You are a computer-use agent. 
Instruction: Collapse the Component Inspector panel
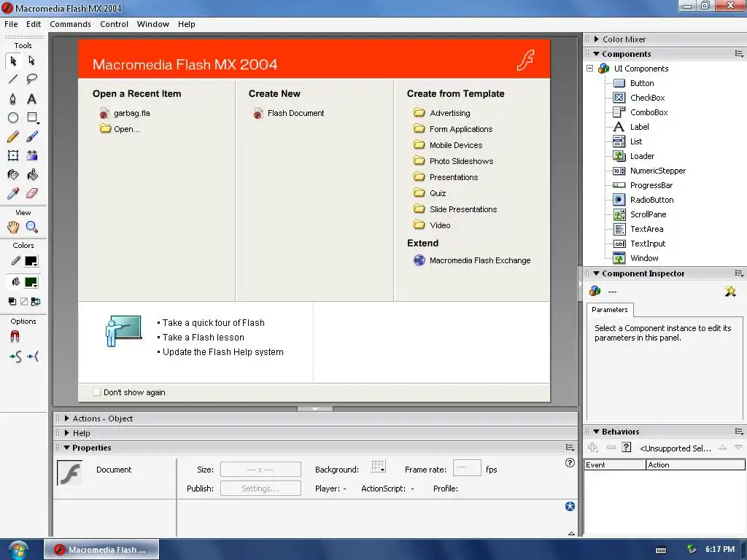596,273
